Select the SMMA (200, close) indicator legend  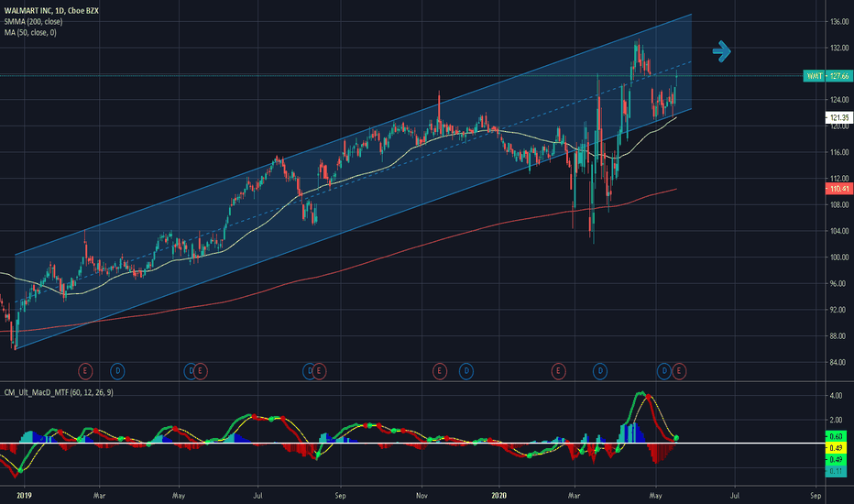[x=33, y=22]
